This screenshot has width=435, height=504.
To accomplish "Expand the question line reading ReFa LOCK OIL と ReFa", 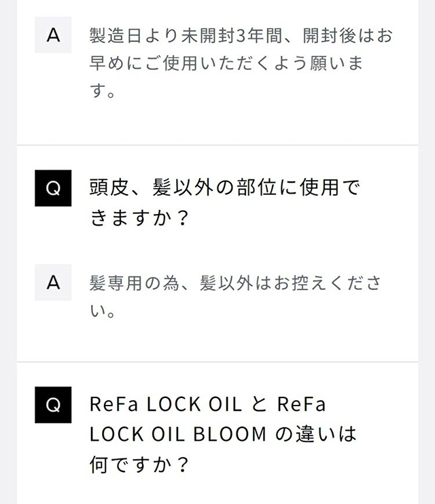I will tap(207, 404).
